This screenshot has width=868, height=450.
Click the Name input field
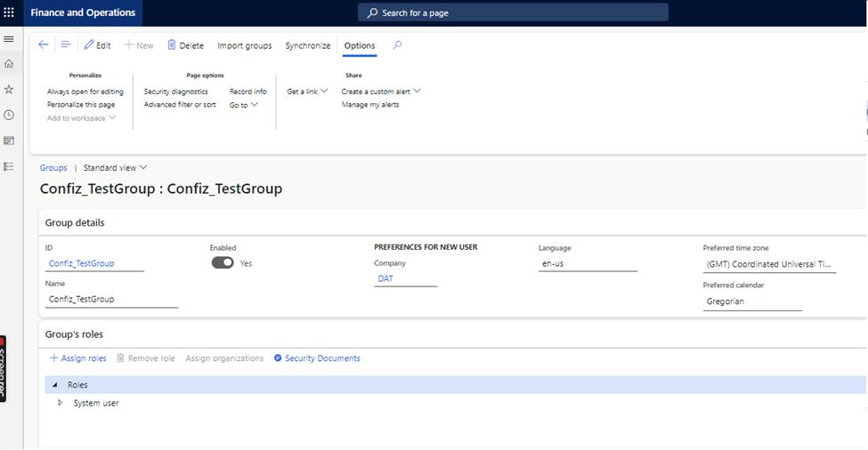coord(112,299)
